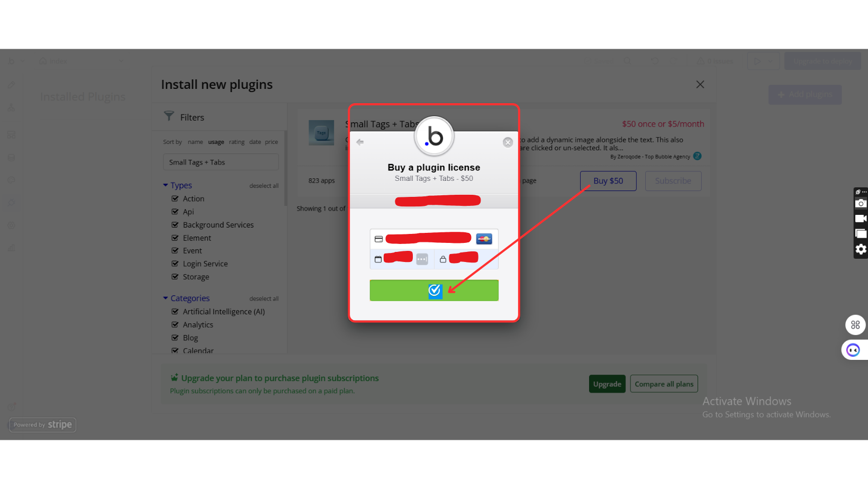This screenshot has height=489, width=868.
Task: Click the Subscribe button
Action: 673,181
